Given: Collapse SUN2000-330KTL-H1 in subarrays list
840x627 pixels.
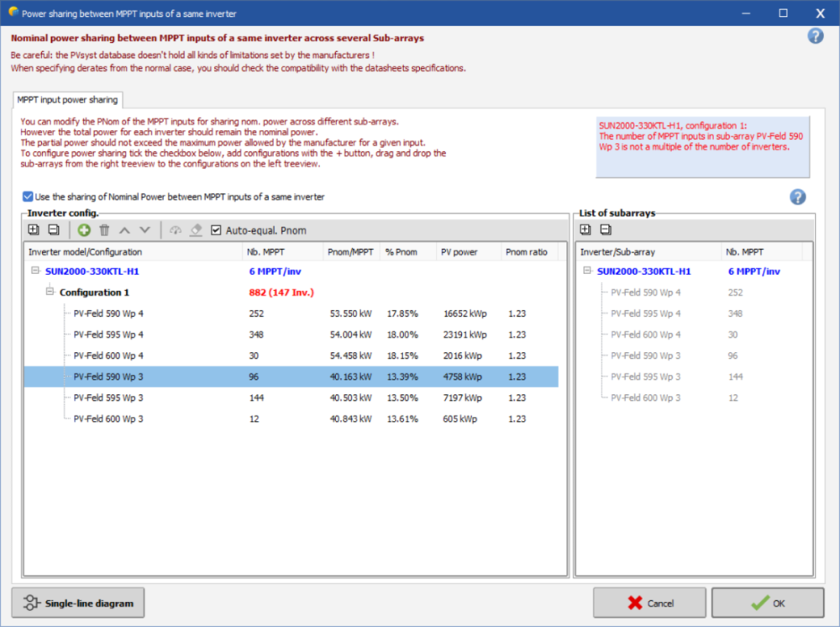Looking at the screenshot, I should coord(587,271).
